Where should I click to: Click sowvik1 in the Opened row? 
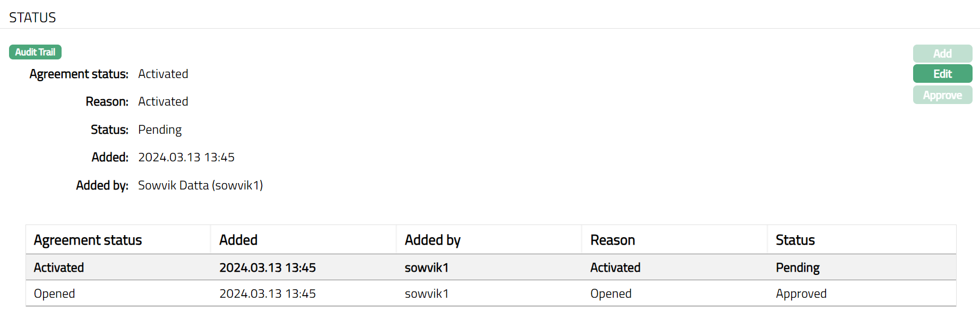click(426, 293)
